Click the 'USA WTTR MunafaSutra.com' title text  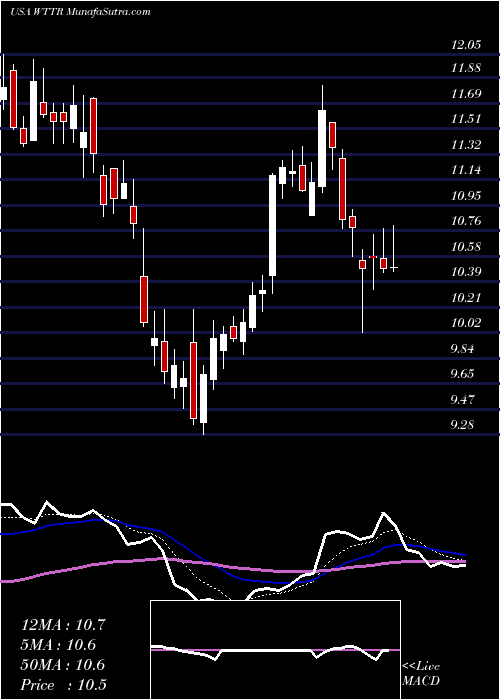(x=80, y=12)
